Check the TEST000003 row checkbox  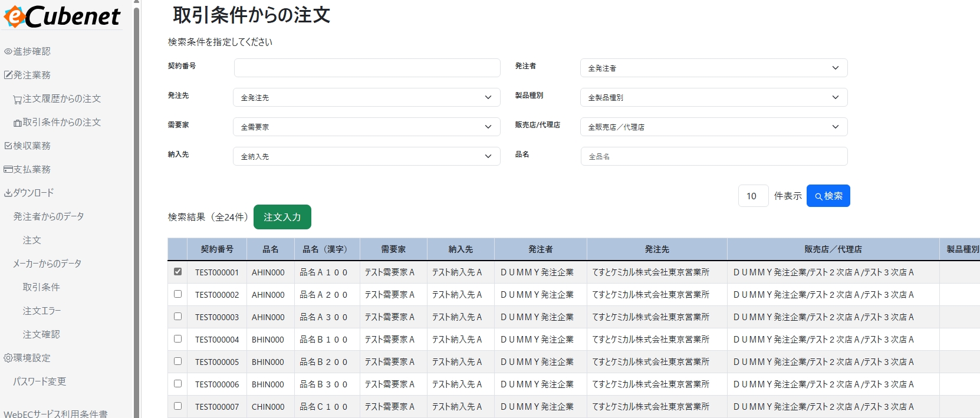[x=177, y=317]
